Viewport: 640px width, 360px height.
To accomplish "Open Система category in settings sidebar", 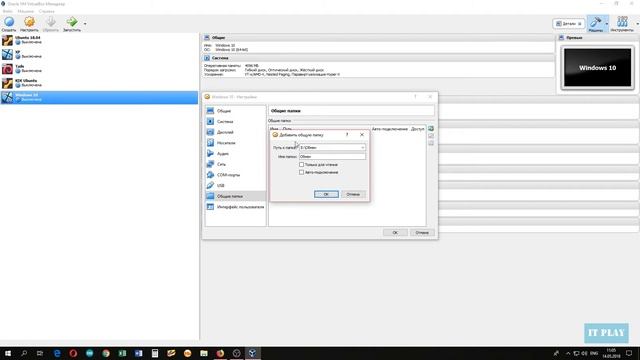I will (x=236, y=121).
